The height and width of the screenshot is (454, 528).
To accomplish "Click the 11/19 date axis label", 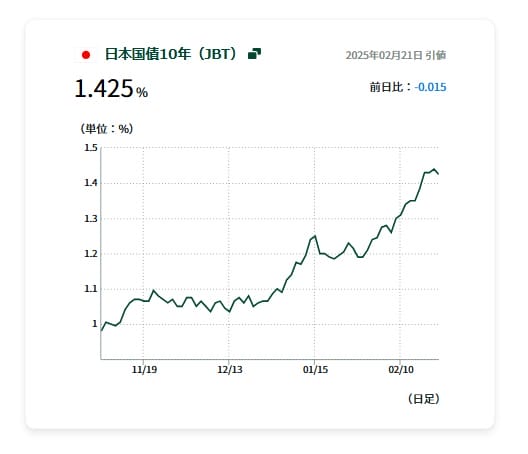I will coord(144,369).
